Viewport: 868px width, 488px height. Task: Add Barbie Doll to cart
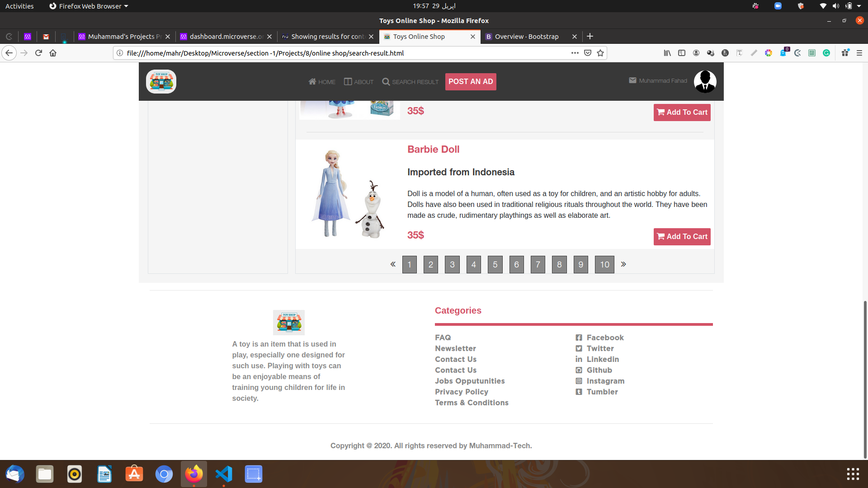pos(682,237)
